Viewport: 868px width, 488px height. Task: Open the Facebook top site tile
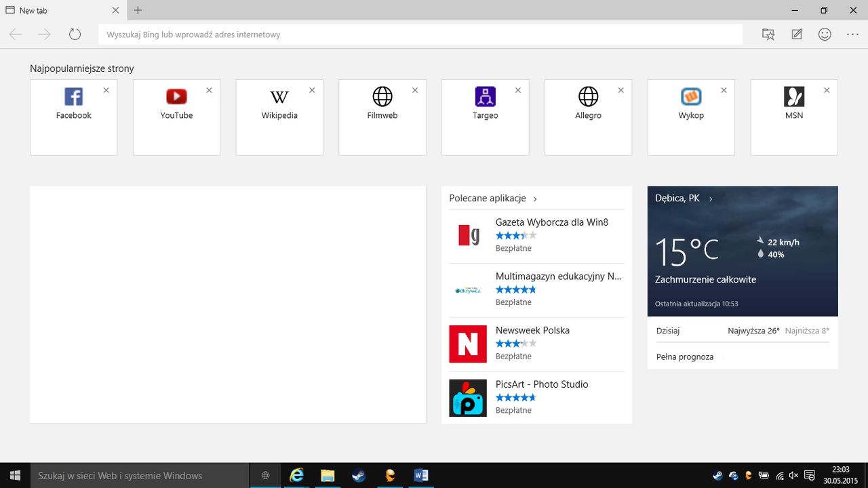73,117
